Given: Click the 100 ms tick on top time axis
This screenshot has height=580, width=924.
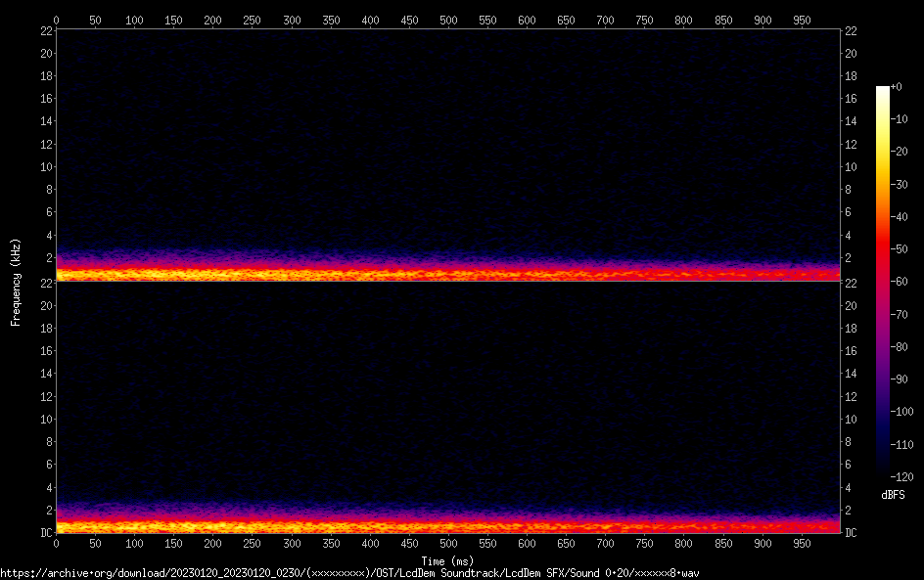Looking at the screenshot, I should coord(134,20).
